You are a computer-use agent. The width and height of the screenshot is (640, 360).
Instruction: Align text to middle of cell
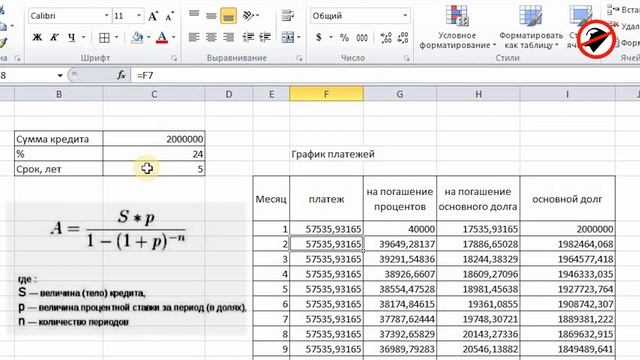tap(211, 16)
